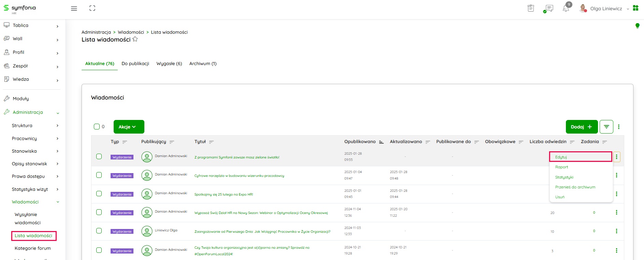This screenshot has width=644, height=260.
Task: Click the filter icon button beside Dodaj
Action: click(606, 127)
